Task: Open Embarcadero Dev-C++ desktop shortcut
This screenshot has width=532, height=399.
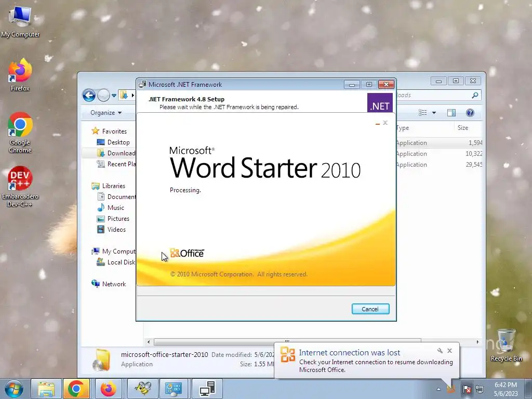Action: tap(20, 186)
